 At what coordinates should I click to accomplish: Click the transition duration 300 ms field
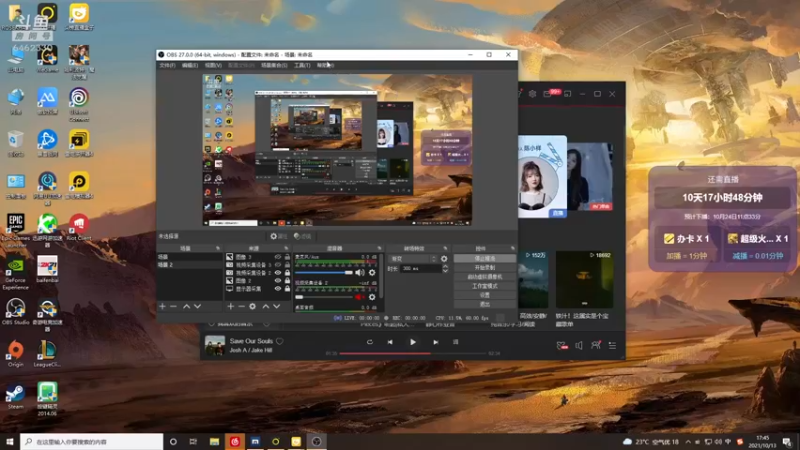(420, 268)
